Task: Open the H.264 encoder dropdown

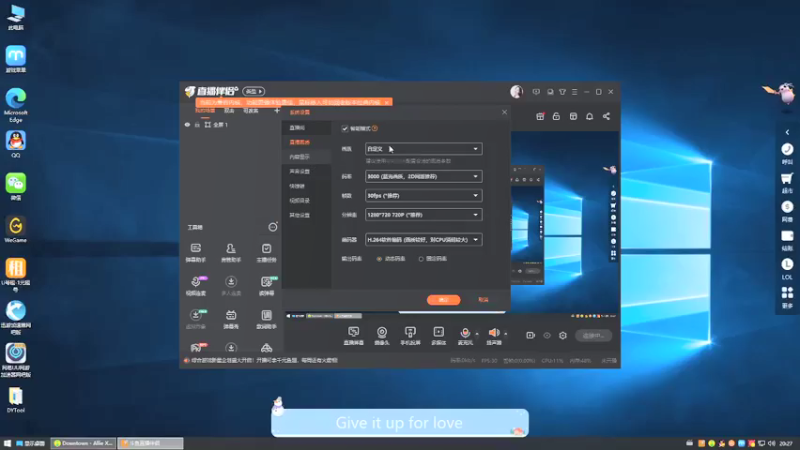Action: [423, 239]
